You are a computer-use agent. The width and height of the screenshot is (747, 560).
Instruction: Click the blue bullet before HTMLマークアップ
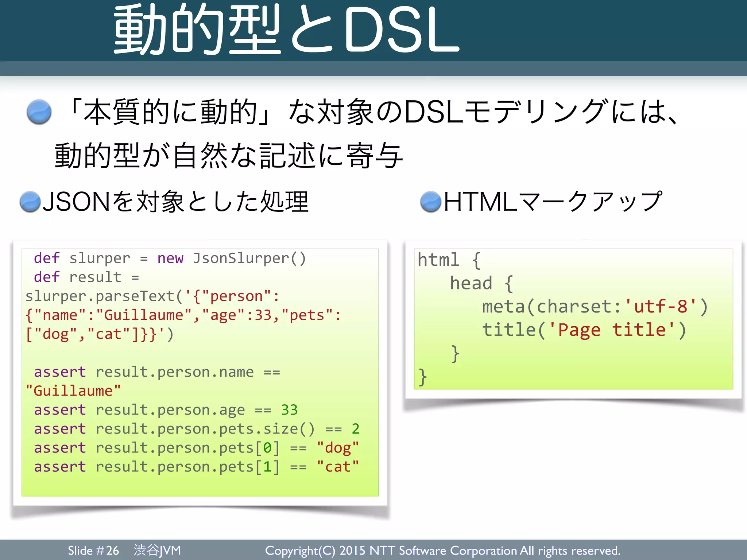click(x=431, y=202)
